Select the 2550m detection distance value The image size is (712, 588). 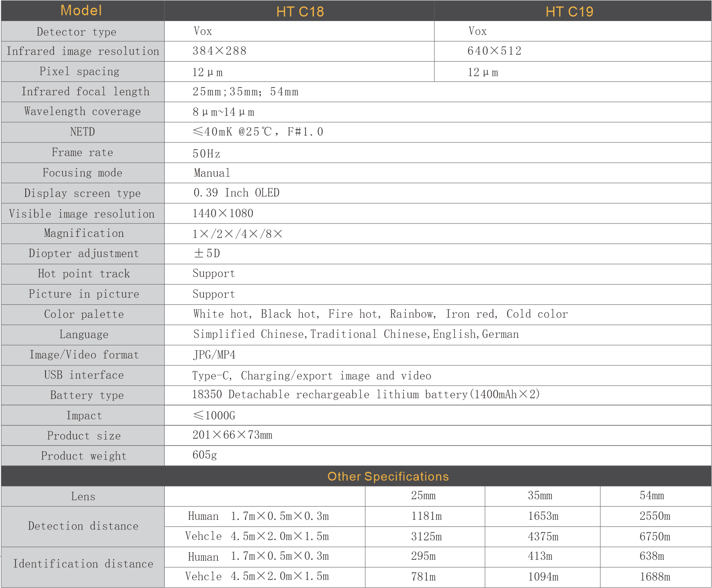click(x=654, y=516)
